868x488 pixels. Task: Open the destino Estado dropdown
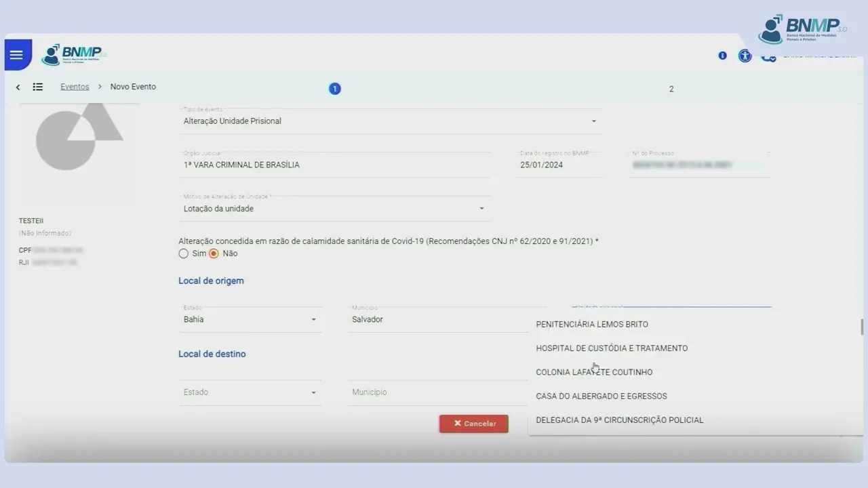tap(250, 392)
